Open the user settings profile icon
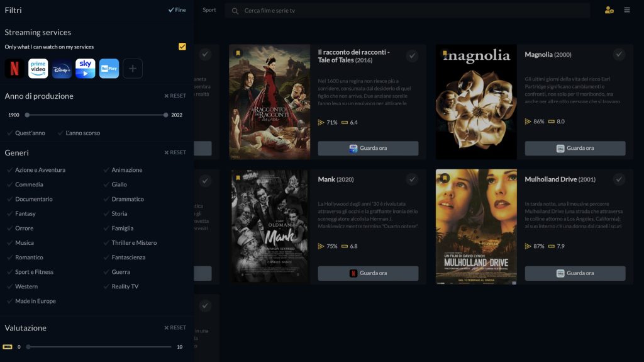The height and width of the screenshot is (362, 644). point(609,10)
